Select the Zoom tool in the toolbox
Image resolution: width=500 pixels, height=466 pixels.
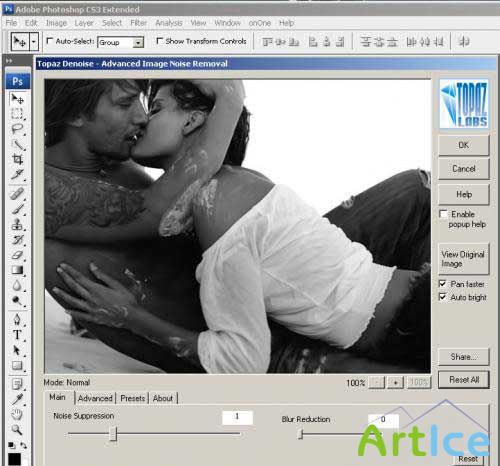[x=17, y=430]
